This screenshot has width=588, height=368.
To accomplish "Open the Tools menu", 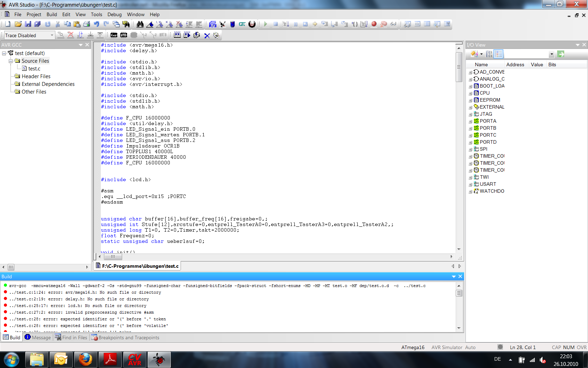I will [97, 14].
